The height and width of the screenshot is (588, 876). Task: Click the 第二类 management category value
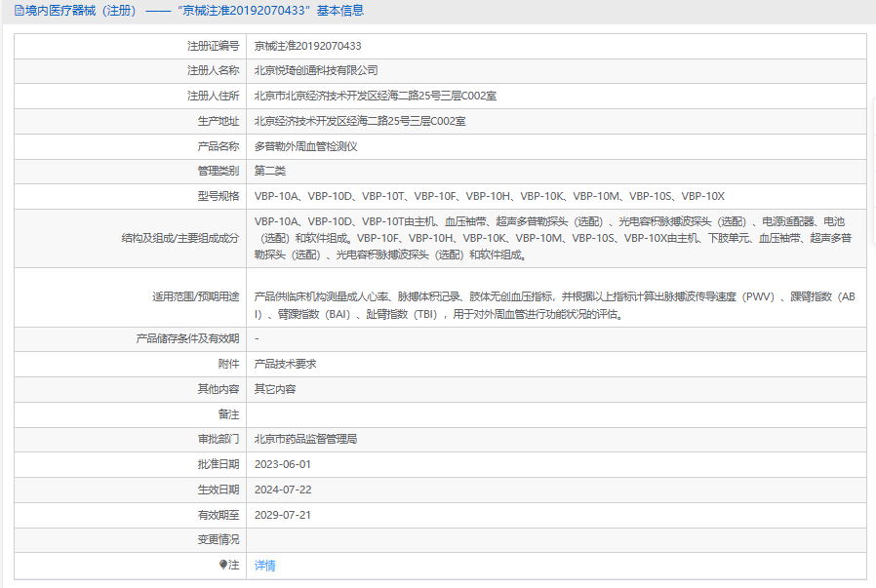click(x=269, y=171)
